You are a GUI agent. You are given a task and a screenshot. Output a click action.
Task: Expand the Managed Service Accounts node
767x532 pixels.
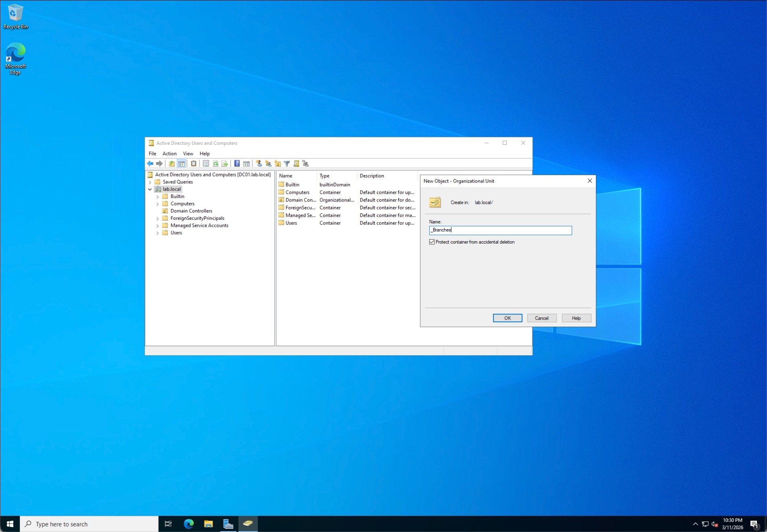[x=158, y=226]
